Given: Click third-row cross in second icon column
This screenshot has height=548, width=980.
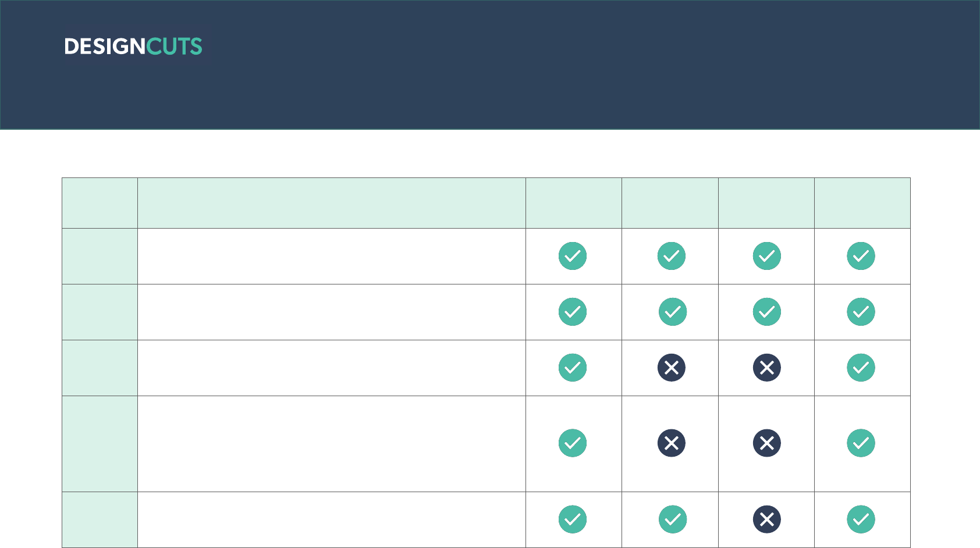Looking at the screenshot, I should coord(672,368).
